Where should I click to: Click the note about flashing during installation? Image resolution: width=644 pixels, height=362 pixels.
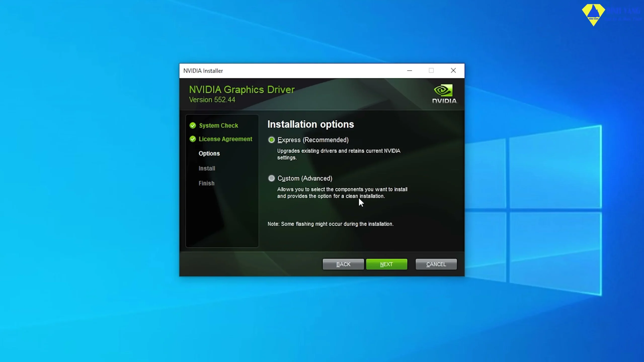(x=330, y=224)
